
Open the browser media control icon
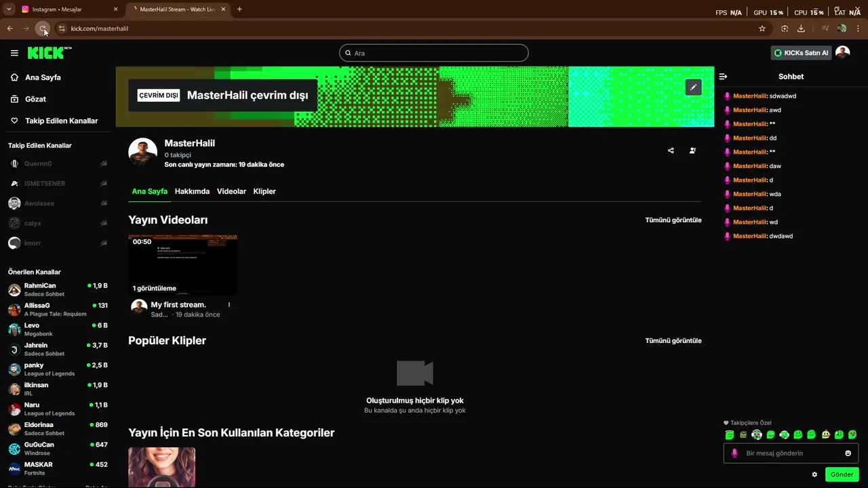point(825,28)
